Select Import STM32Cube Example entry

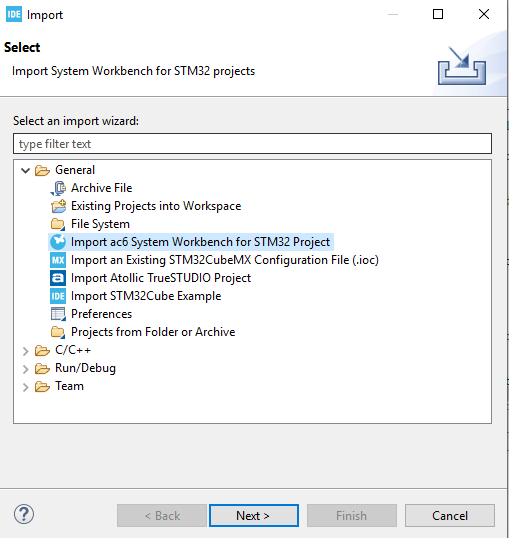click(146, 296)
